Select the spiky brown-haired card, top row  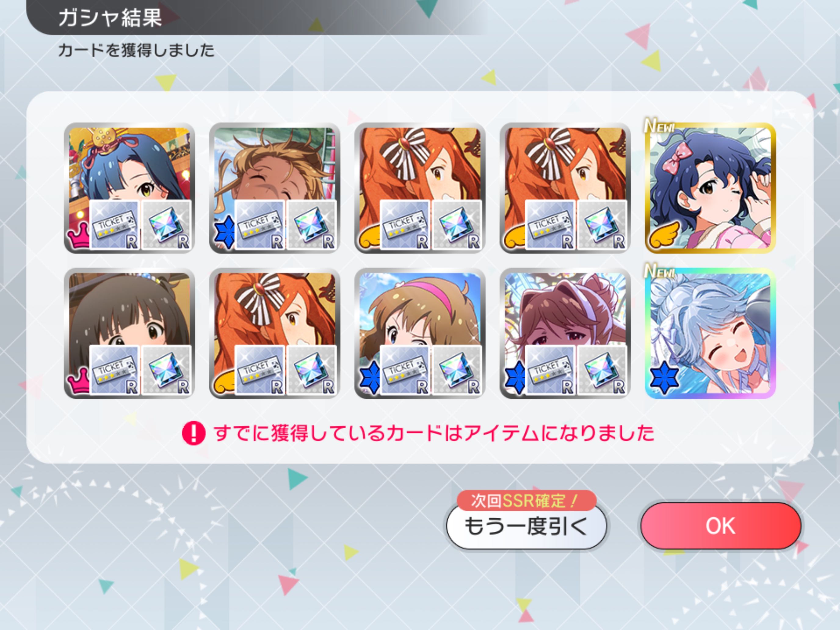[x=274, y=188]
